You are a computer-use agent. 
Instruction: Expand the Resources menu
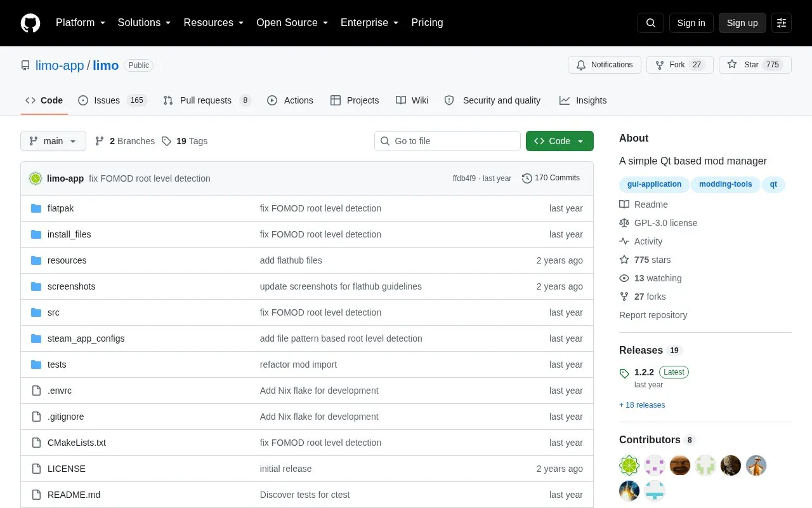point(214,23)
